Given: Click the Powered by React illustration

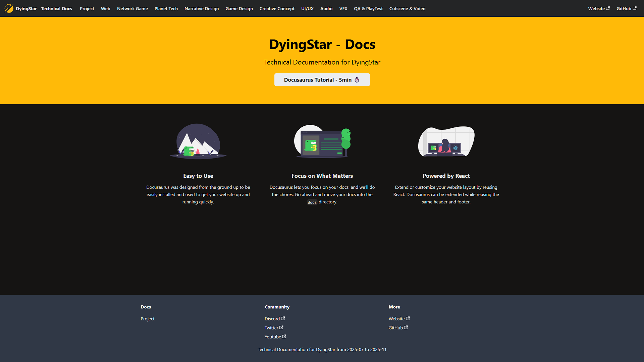Looking at the screenshot, I should (446, 141).
